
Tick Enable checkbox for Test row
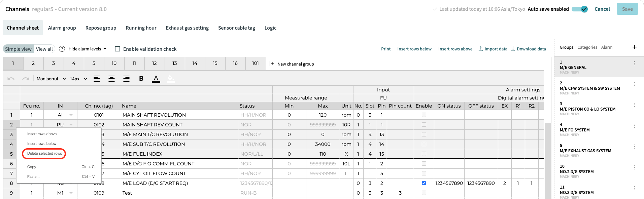424,193
